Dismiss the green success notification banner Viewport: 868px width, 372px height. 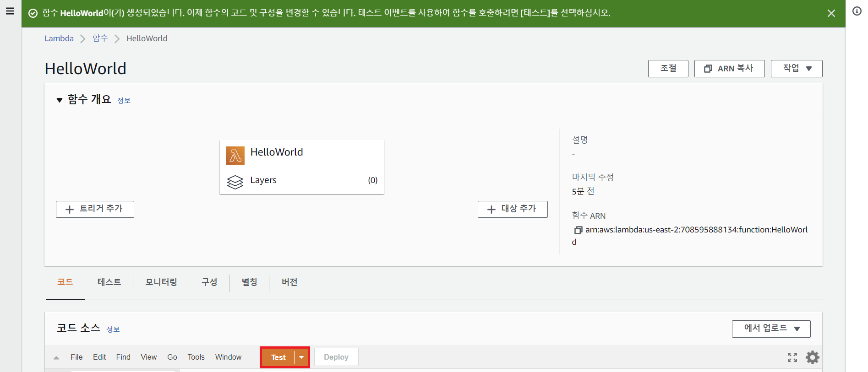coord(831,13)
